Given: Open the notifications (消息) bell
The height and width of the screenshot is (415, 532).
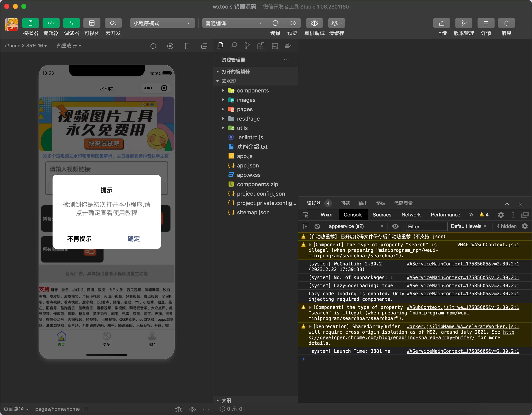Looking at the screenshot, I should (x=506, y=23).
